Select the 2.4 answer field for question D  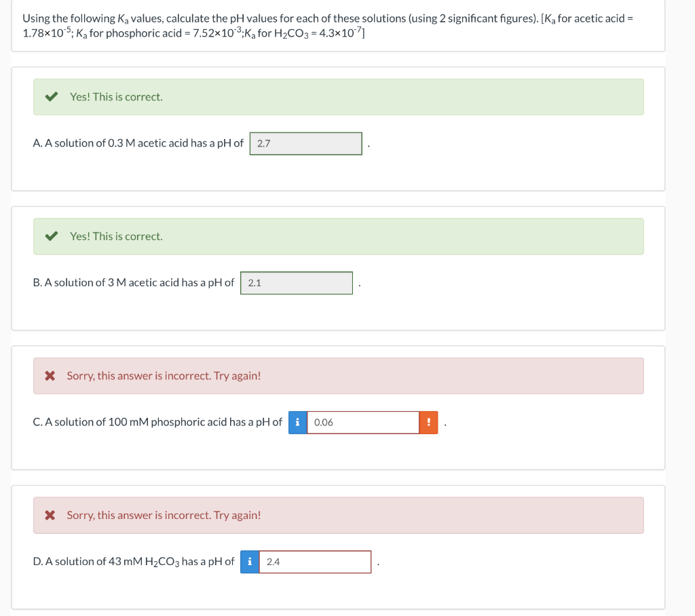pyautogui.click(x=316, y=562)
